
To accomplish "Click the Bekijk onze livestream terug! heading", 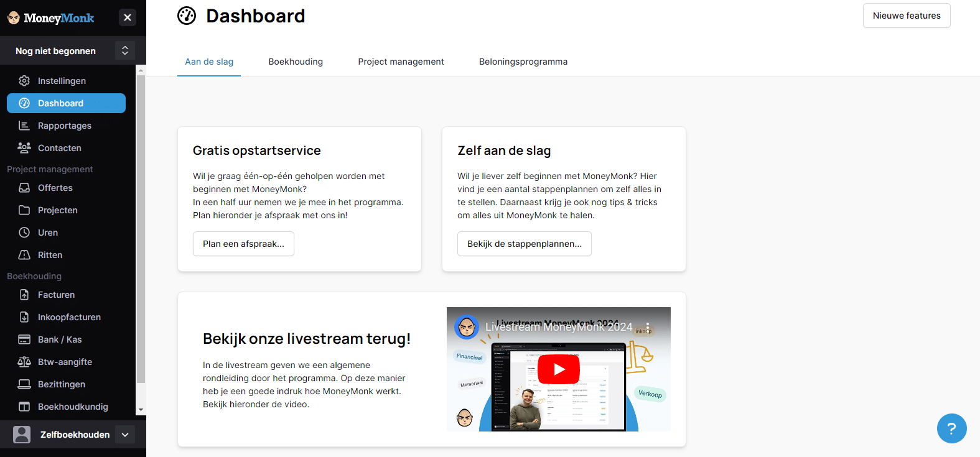I will (x=307, y=339).
